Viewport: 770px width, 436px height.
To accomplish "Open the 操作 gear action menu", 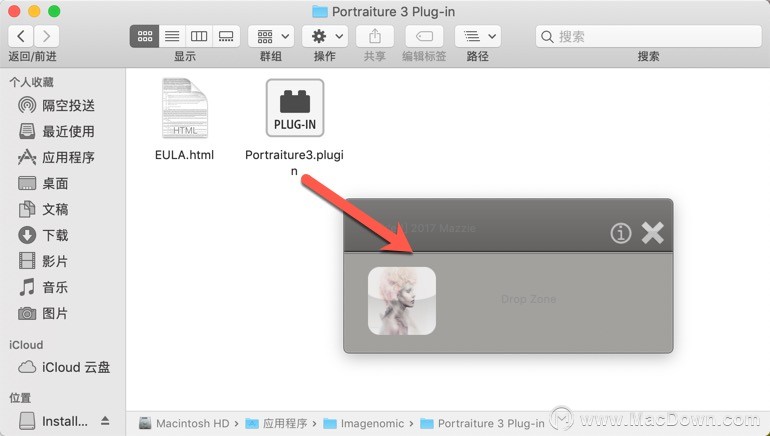I will tap(325, 36).
